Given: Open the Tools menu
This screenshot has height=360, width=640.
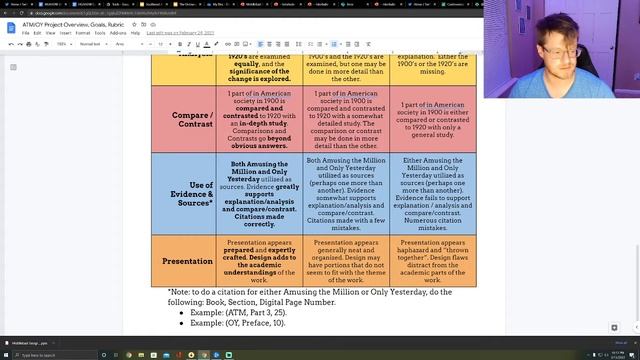Looking at the screenshot, I should [100, 33].
